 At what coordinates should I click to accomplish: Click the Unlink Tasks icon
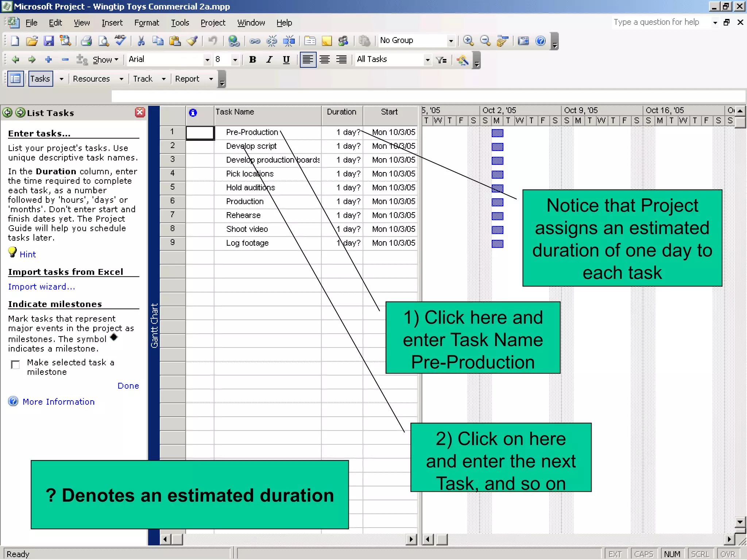tap(272, 41)
